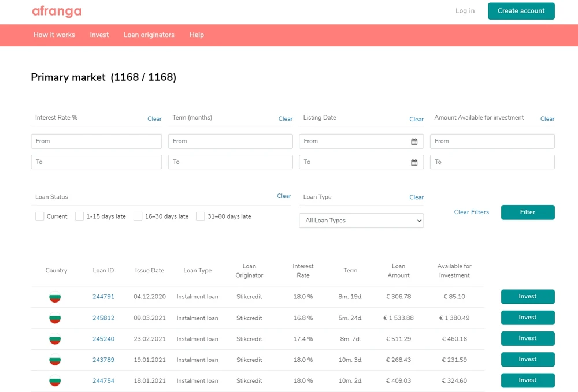
Task: Go to Loan originators page
Action: coord(149,35)
